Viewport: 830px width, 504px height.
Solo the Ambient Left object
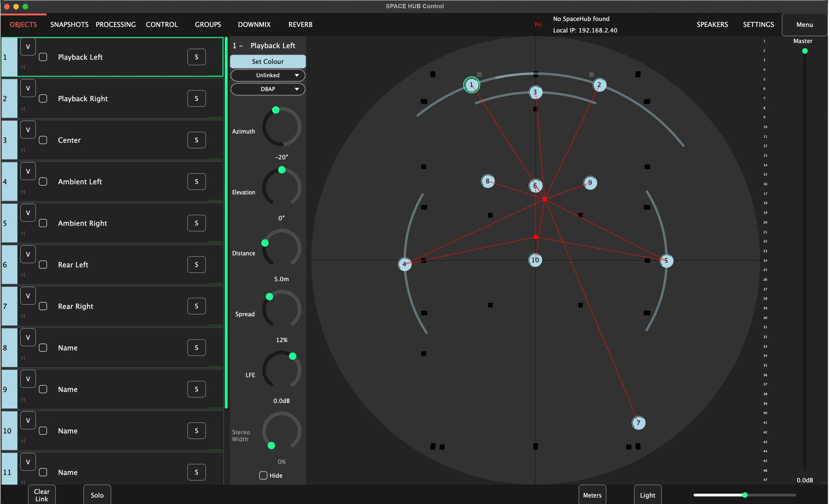tap(197, 182)
